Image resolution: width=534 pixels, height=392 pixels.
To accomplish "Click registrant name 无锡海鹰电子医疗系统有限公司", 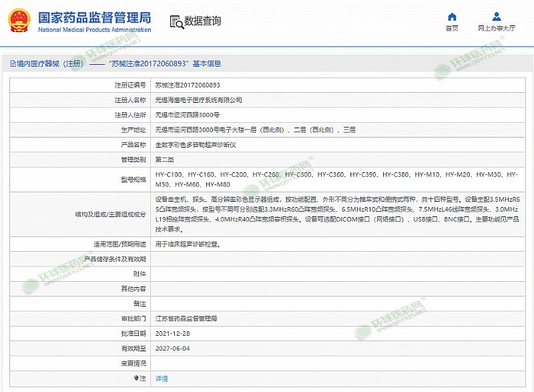I will 198,100.
